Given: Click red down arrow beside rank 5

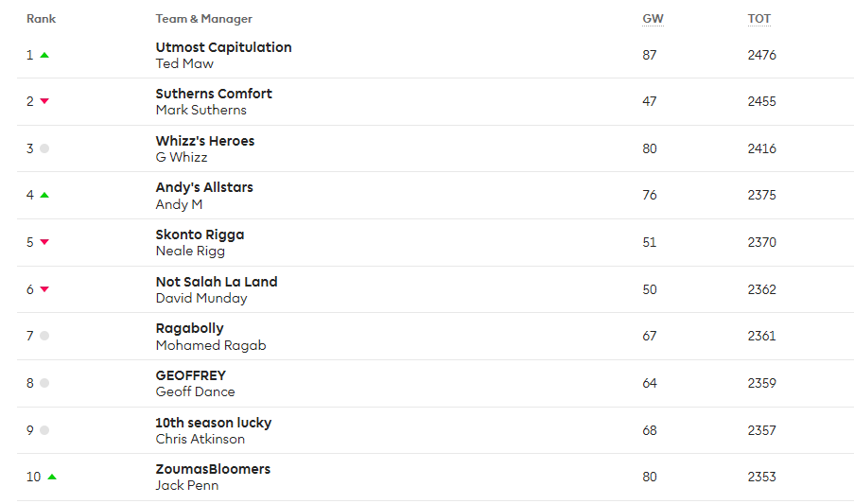Looking at the screenshot, I should pyautogui.click(x=44, y=242).
